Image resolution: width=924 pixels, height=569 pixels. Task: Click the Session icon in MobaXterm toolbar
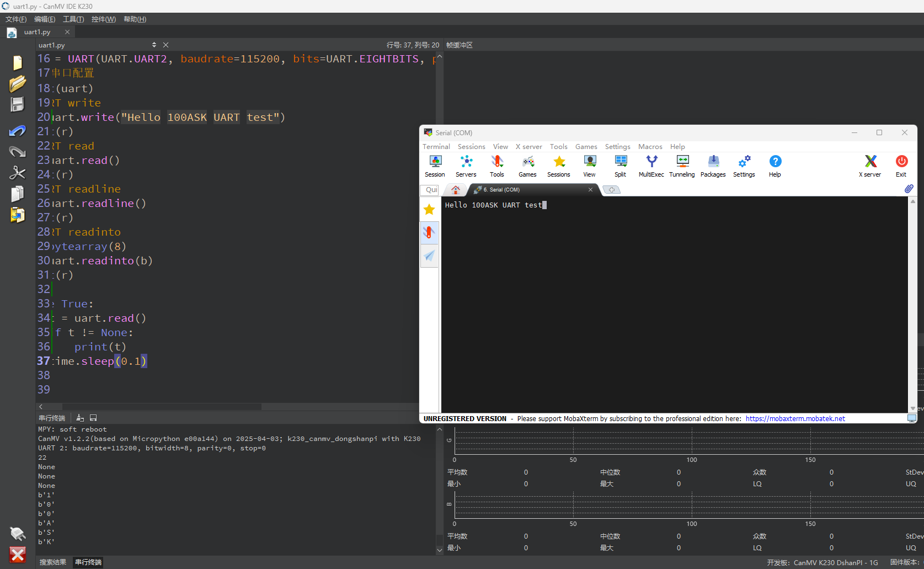[x=435, y=166]
